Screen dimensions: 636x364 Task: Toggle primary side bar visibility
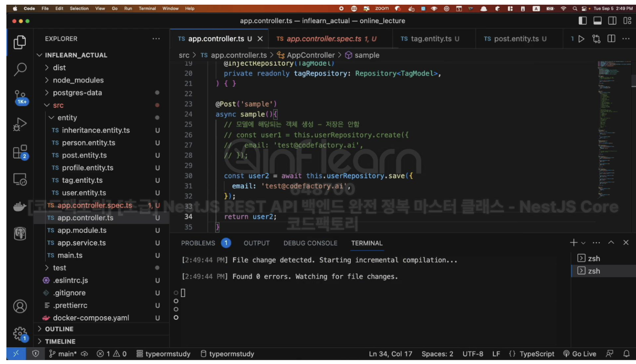(583, 21)
